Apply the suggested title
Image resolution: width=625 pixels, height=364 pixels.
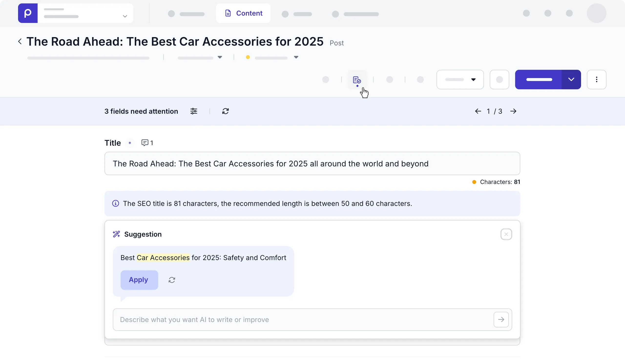pos(139,280)
